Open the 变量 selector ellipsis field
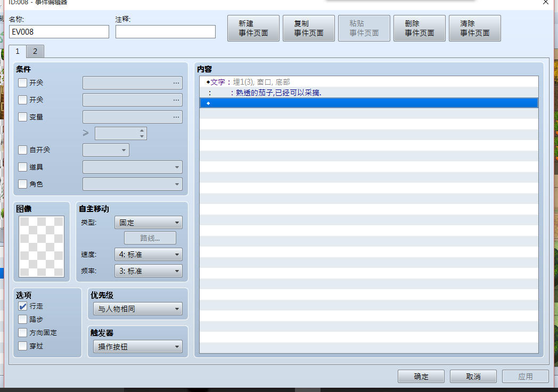 point(133,117)
